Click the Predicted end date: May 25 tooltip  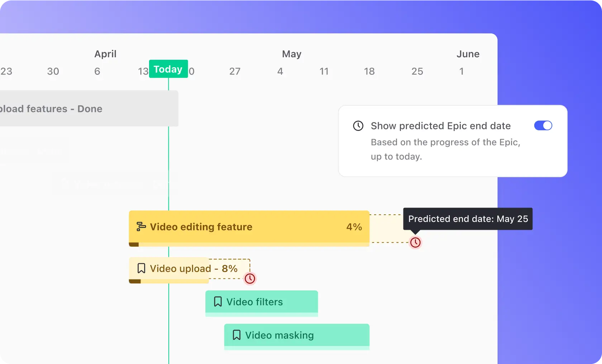tap(468, 219)
